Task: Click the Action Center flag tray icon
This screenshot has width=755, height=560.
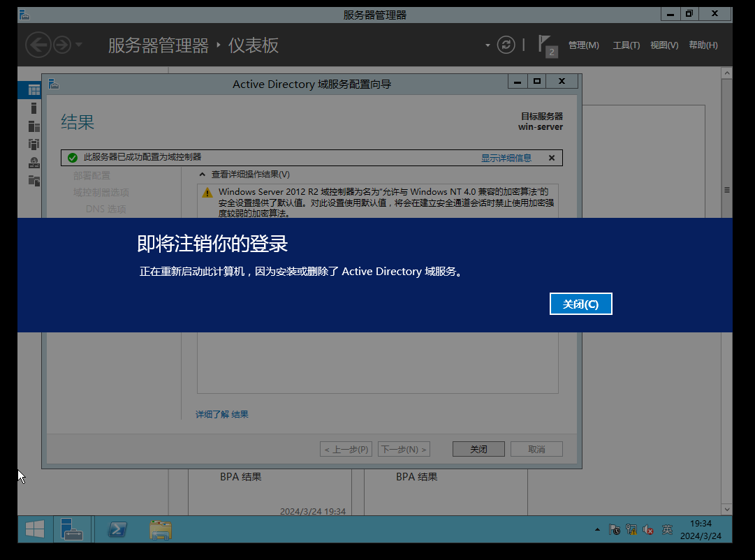Action: coord(615,530)
